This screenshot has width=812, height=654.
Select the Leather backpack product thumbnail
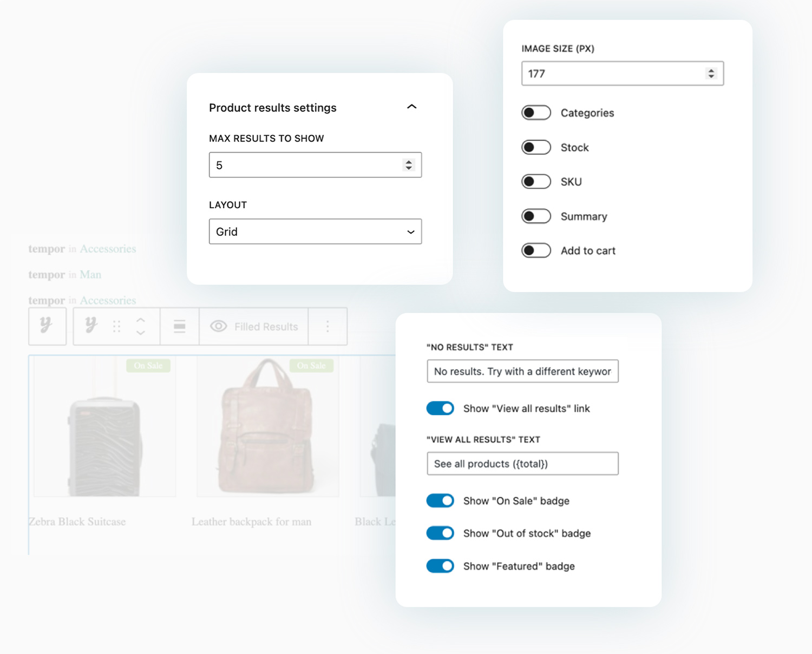click(x=267, y=427)
